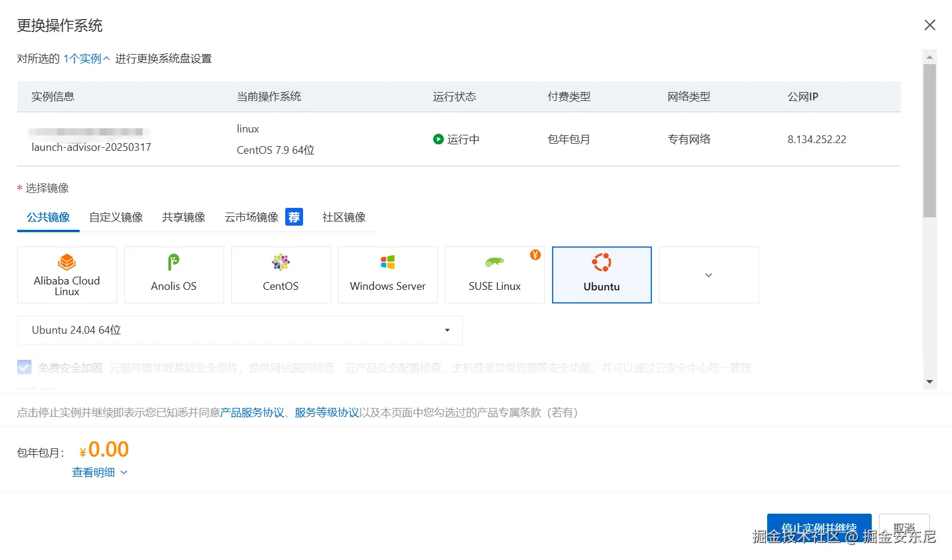
Task: Click the public IP 8.134.252.22
Action: point(817,140)
